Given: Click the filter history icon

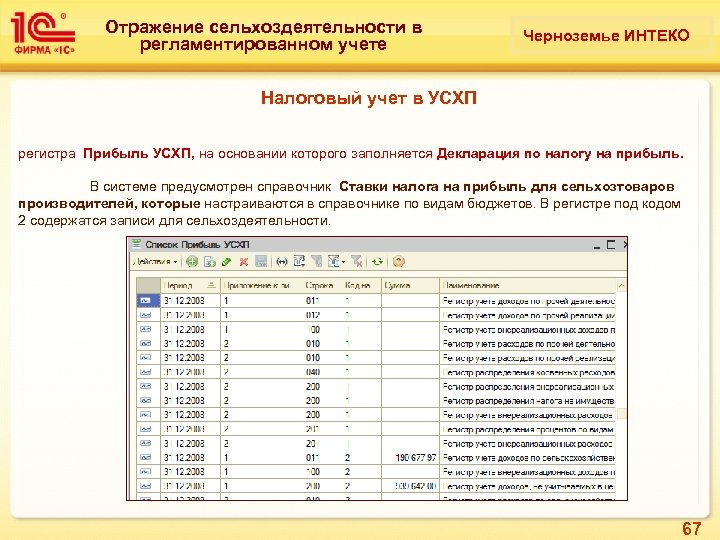Looking at the screenshot, I should tap(333, 261).
